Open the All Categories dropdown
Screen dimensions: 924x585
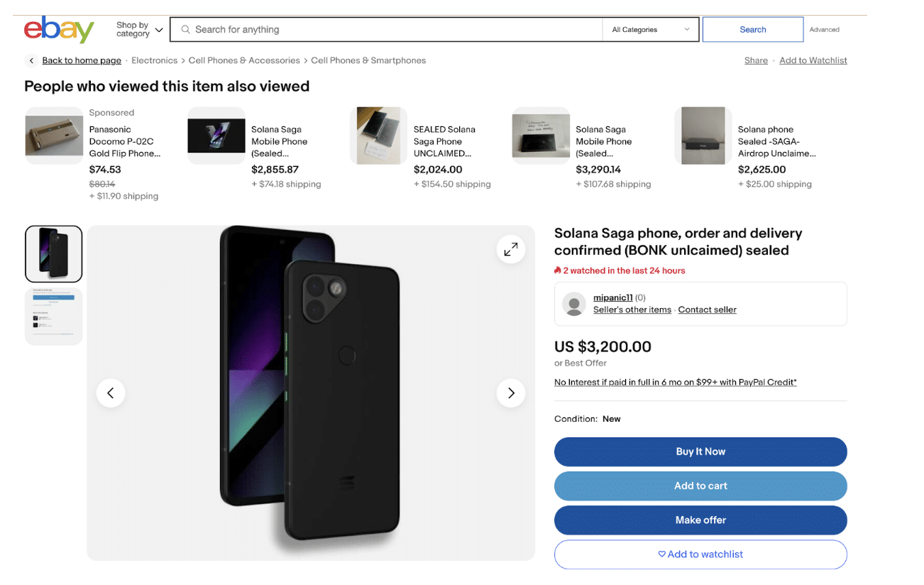click(x=649, y=29)
